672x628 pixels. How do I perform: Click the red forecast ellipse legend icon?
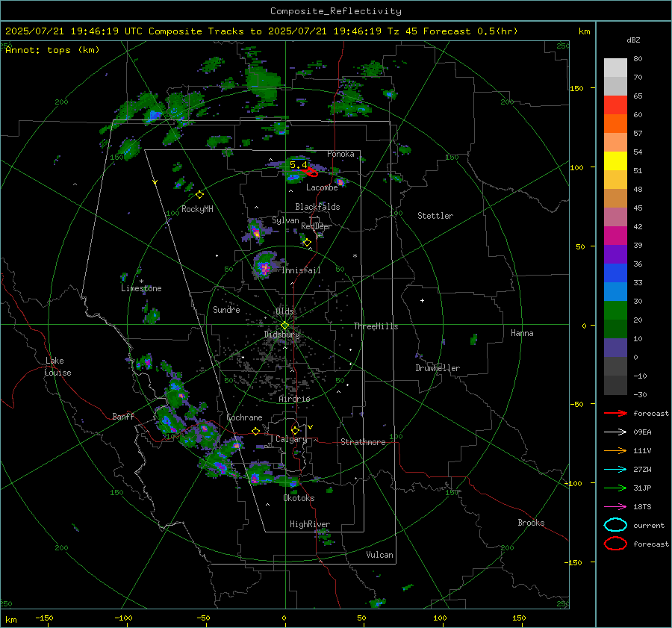pyautogui.click(x=615, y=544)
